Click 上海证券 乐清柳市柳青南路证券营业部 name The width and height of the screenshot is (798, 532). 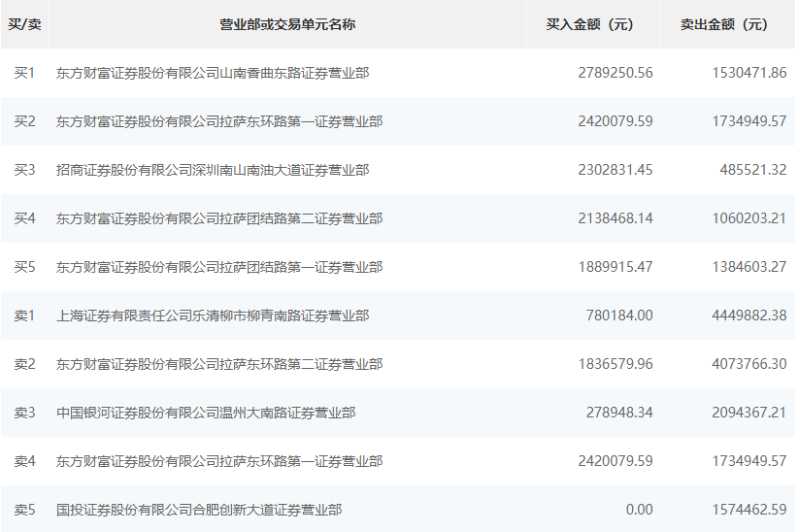[x=213, y=316]
